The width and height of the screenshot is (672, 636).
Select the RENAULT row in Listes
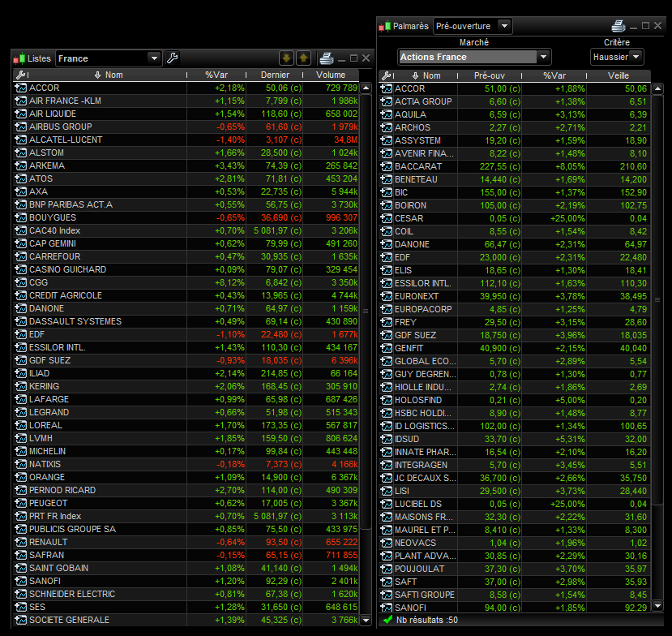tap(186, 542)
